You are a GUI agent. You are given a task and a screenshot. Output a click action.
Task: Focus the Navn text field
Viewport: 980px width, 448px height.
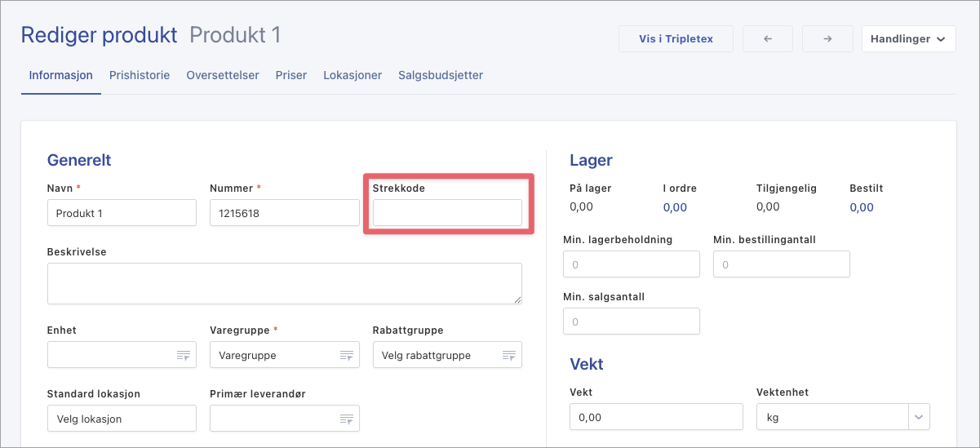click(x=122, y=213)
